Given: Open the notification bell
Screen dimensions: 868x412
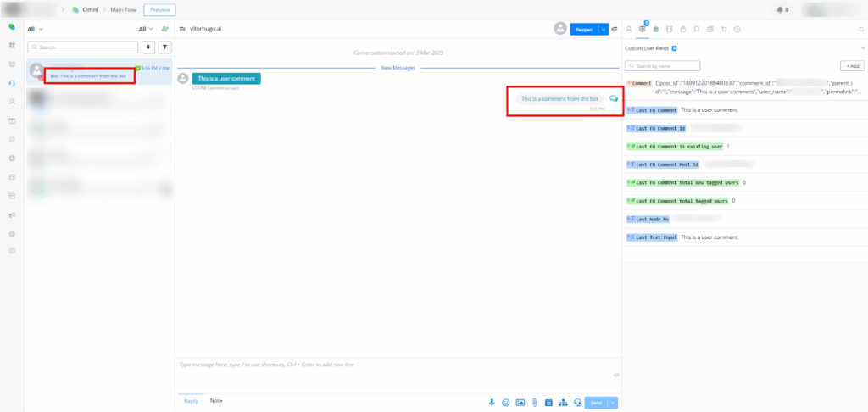Looking at the screenshot, I should pos(780,10).
